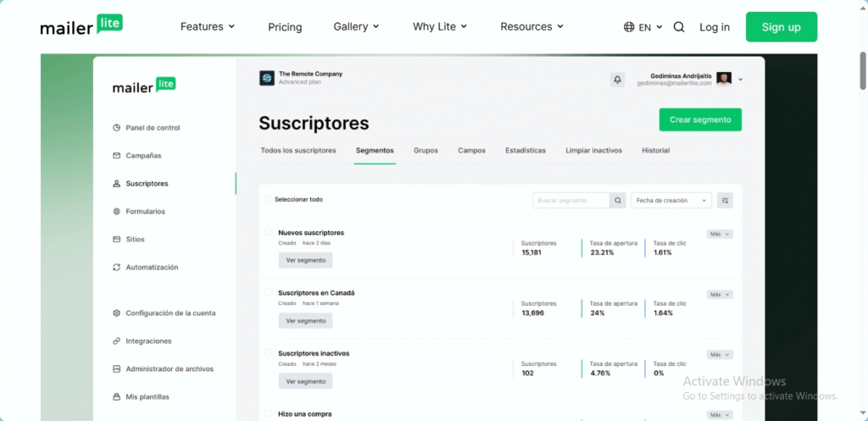Screen dimensions: 868x421
Task: Open the Fecha de creación sort dropdown
Action: (671, 200)
